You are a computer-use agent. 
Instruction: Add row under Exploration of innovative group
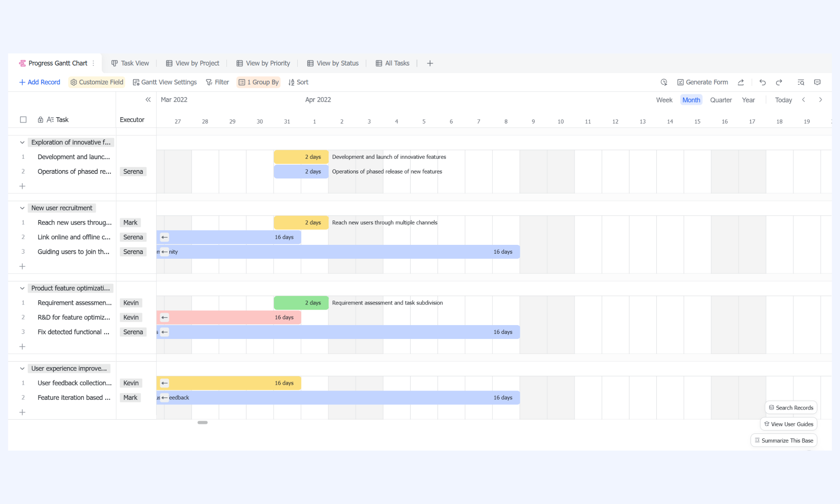pyautogui.click(x=23, y=186)
